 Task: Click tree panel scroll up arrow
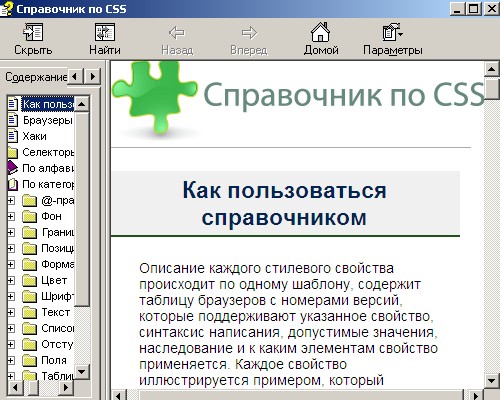(x=82, y=104)
